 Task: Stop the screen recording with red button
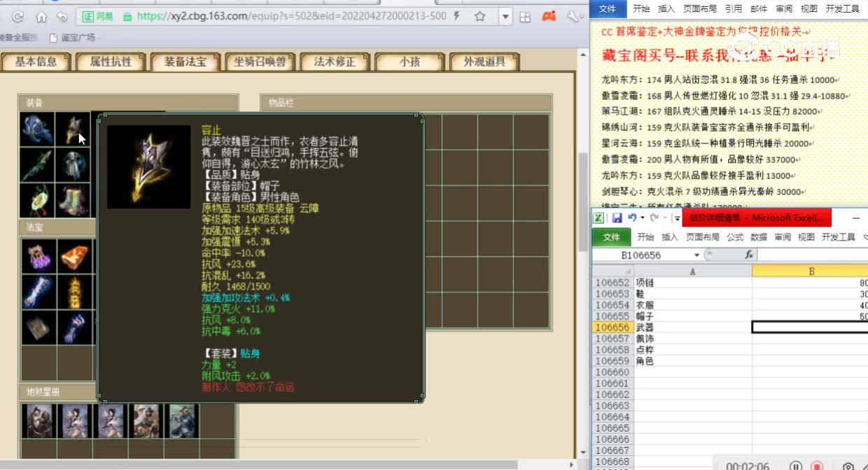[816, 466]
